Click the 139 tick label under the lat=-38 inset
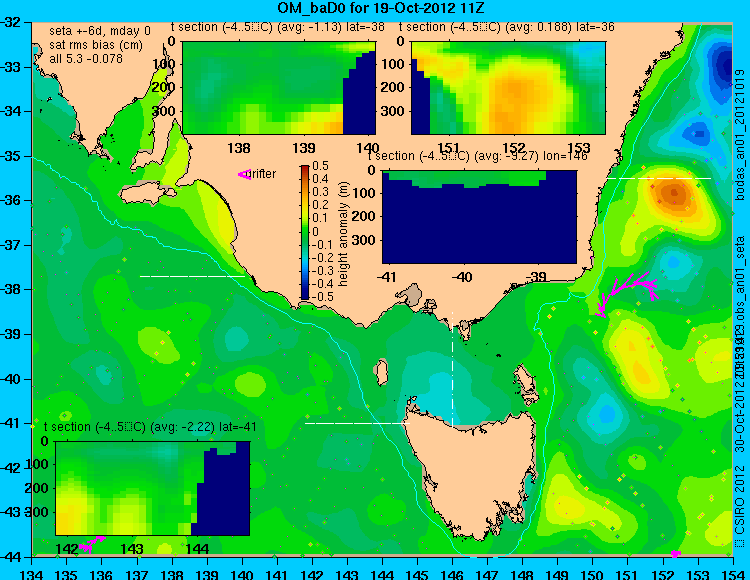Screen dimensions: 750x580 [x=304, y=147]
